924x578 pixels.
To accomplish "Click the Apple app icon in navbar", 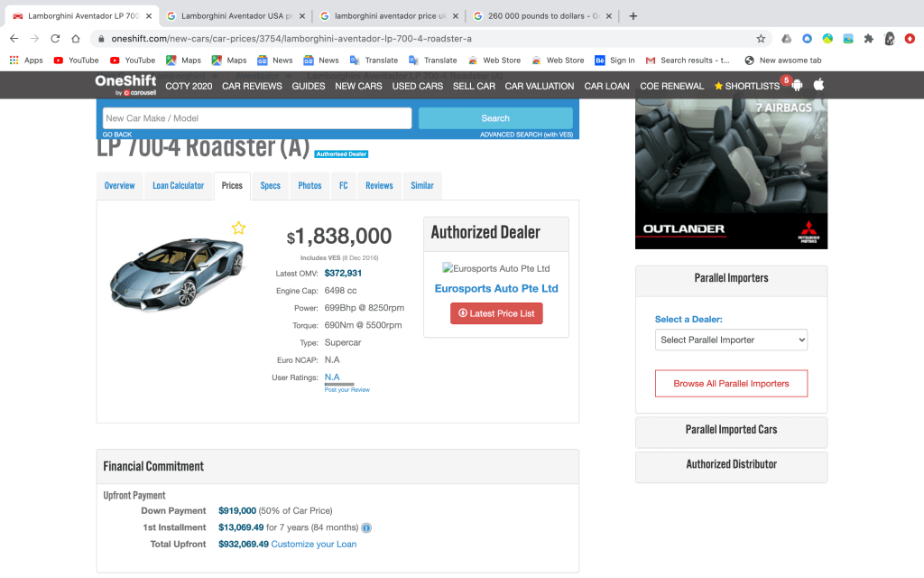I will coord(818,86).
